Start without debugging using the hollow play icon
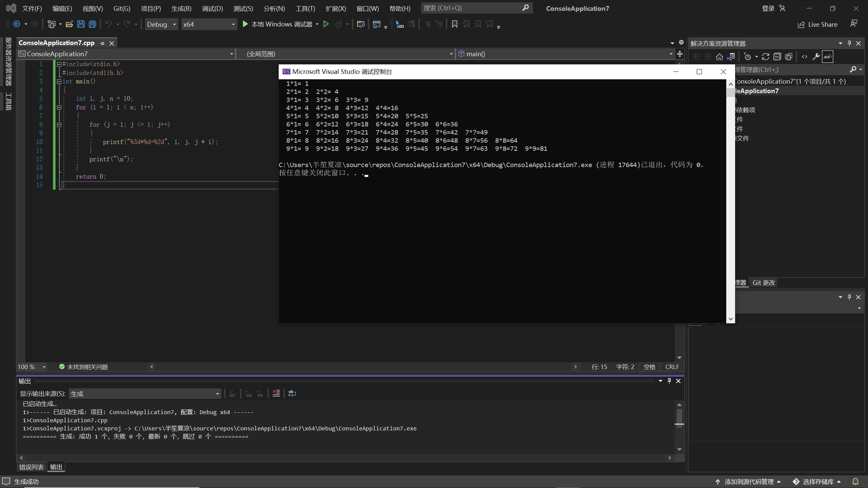The height and width of the screenshot is (488, 868). [x=326, y=24]
